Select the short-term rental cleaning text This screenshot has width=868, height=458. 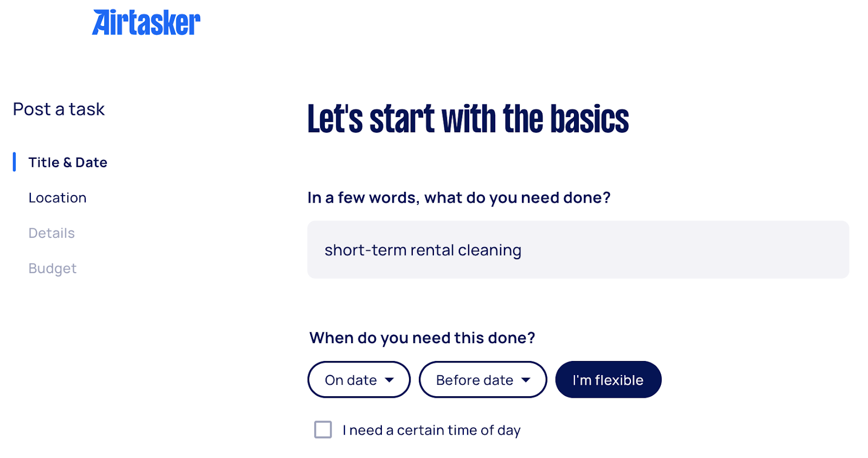tap(423, 250)
